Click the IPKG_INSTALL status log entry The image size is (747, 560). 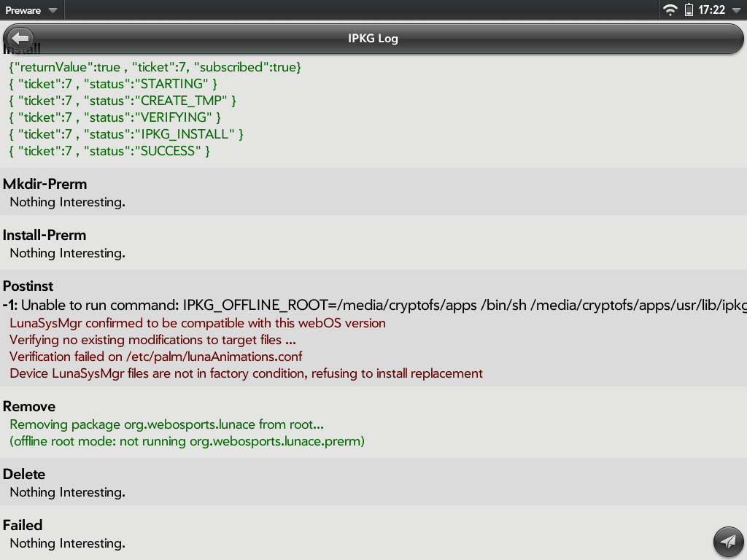pyautogui.click(x=126, y=134)
